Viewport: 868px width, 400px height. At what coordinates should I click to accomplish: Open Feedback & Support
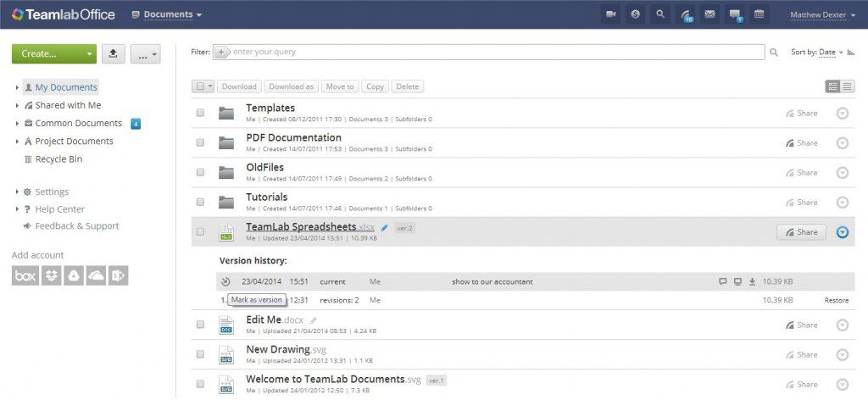77,225
